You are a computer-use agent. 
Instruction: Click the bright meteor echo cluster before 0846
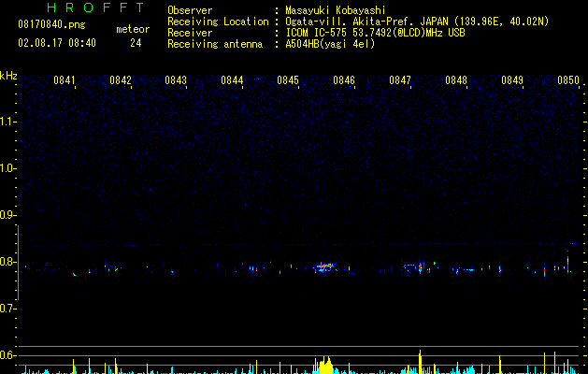coord(324,267)
